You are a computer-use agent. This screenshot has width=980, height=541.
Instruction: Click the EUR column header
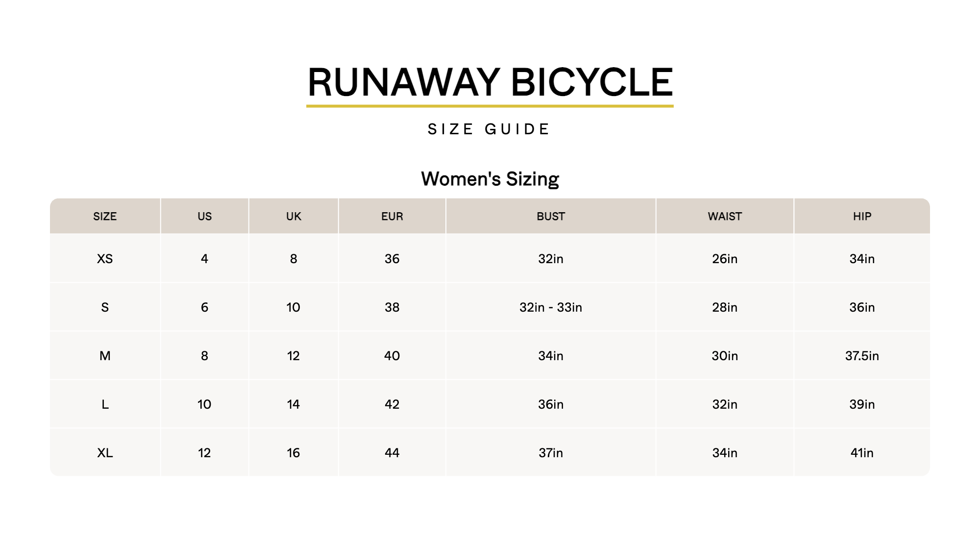pos(392,216)
